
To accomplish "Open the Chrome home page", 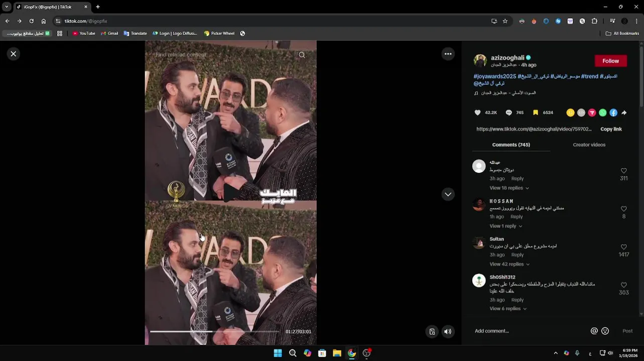I will point(44,21).
